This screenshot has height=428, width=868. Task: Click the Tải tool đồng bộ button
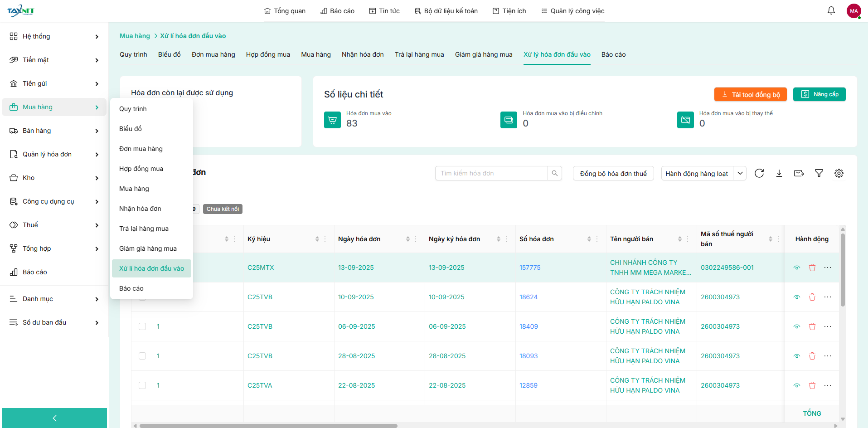(751, 94)
